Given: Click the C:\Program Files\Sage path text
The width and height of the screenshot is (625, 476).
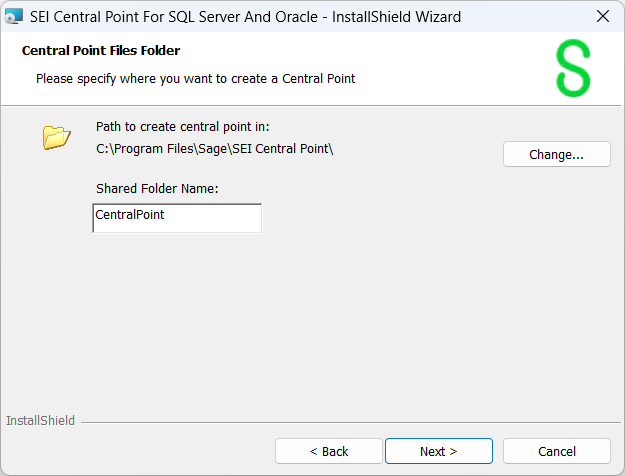Looking at the screenshot, I should (x=214, y=149).
